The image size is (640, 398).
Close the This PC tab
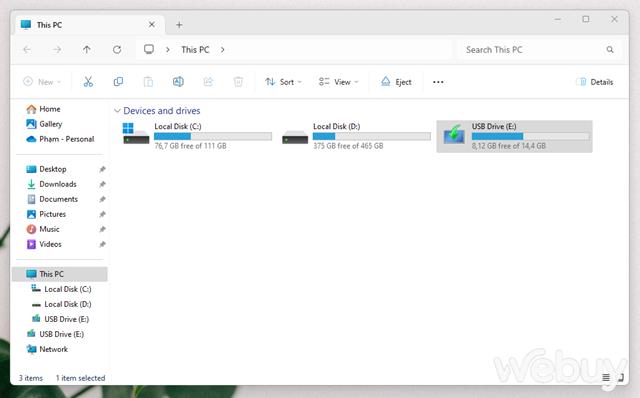click(x=151, y=24)
